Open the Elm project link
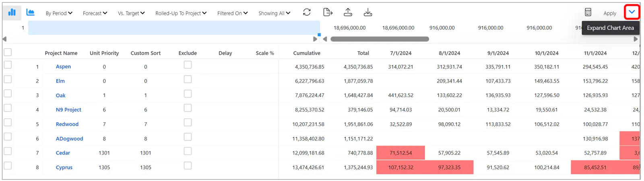The width and height of the screenshot is (644, 181). (x=60, y=81)
